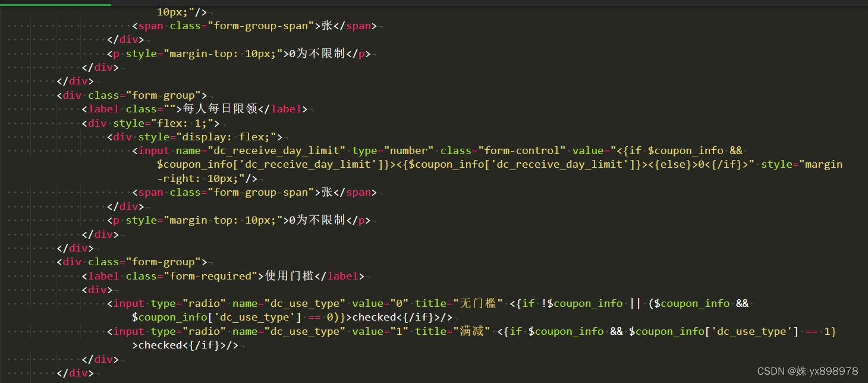Click value="0" in the dc_use_type radio input
The image size is (868, 383).
click(x=380, y=303)
